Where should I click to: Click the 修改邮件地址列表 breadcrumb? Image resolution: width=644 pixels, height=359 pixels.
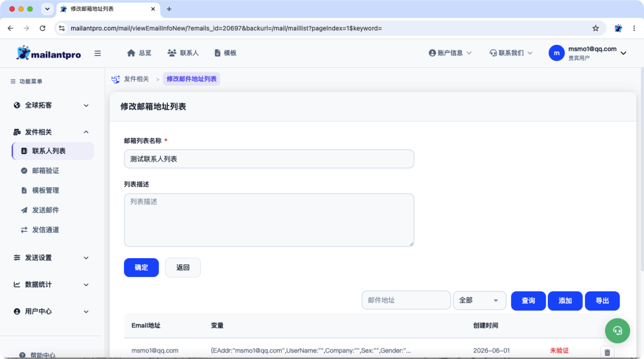coord(191,79)
